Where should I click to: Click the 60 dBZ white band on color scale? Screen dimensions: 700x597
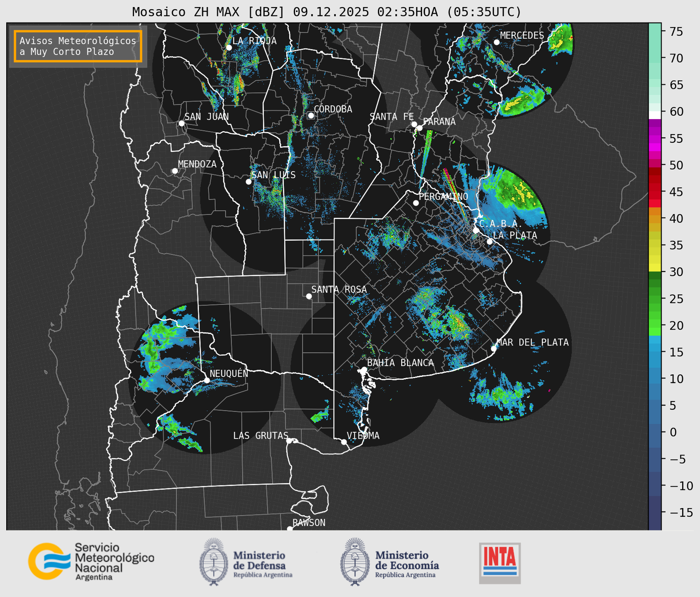(655, 115)
